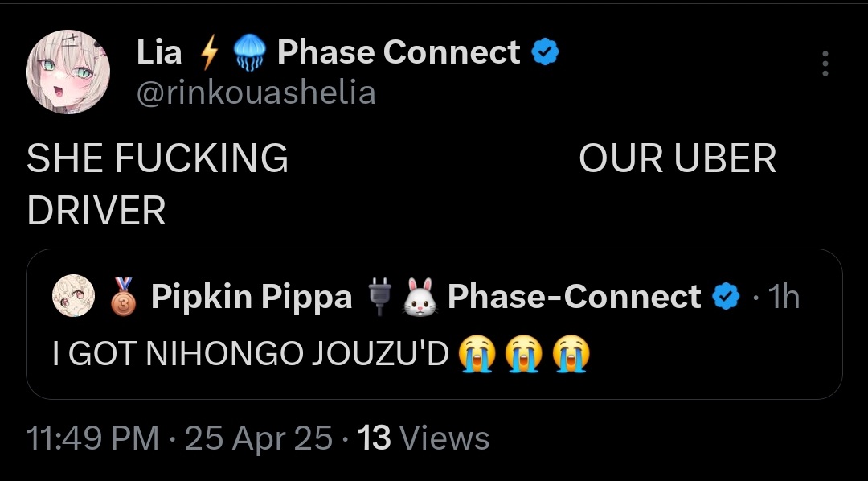
Task: Click the Lia display name
Action: tap(159, 53)
